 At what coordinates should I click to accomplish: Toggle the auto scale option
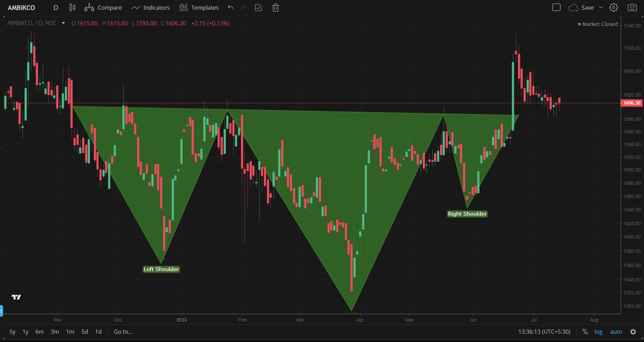616,332
